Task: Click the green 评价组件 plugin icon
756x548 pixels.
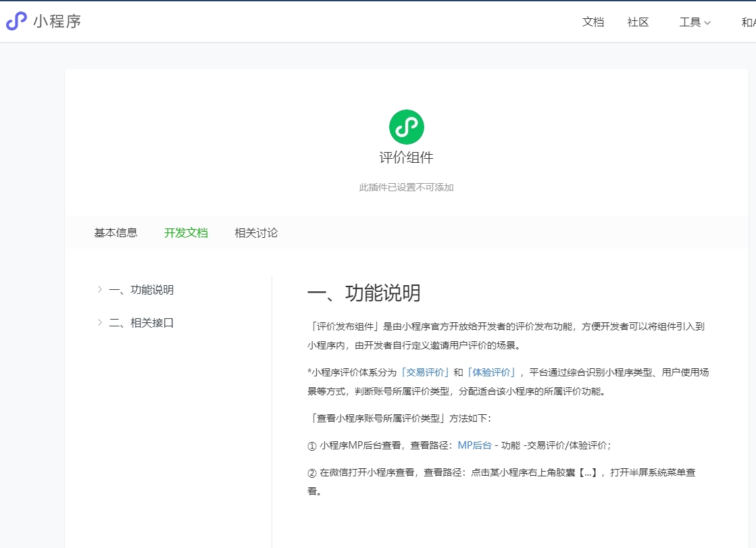Action: tap(407, 127)
